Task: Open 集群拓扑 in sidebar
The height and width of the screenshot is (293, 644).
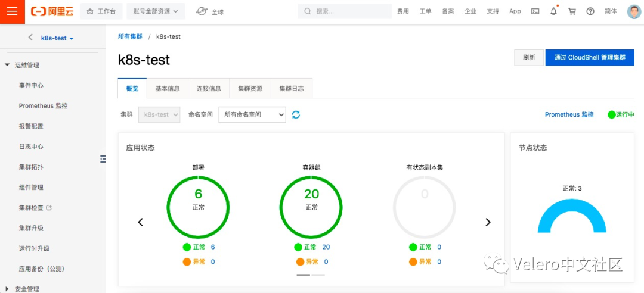Action: tap(31, 167)
